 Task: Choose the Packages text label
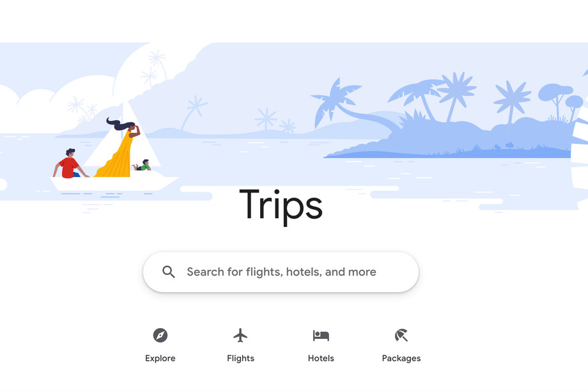point(401,358)
